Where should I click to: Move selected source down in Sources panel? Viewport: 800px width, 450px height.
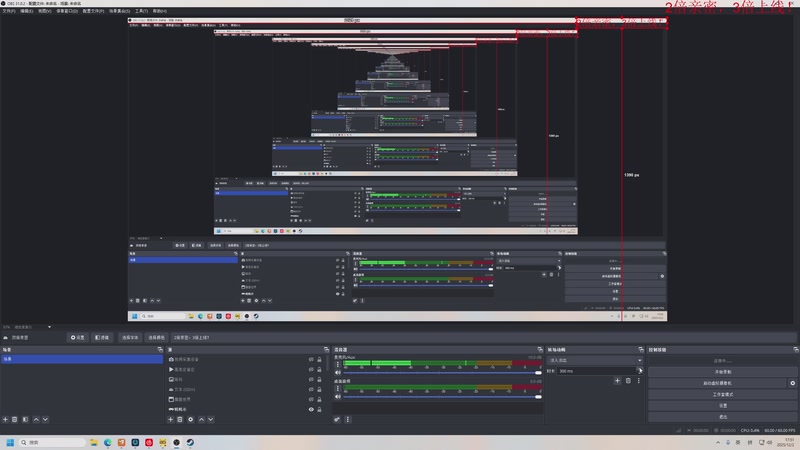pos(211,419)
